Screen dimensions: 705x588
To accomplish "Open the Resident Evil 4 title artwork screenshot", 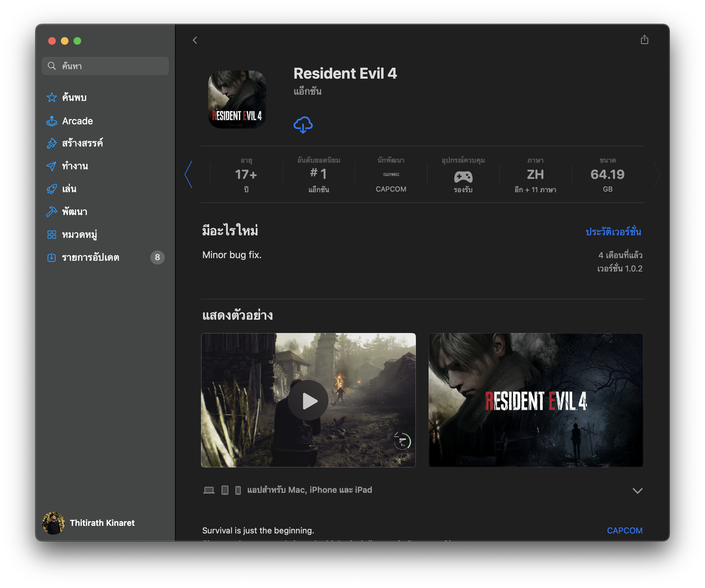I will [x=535, y=400].
